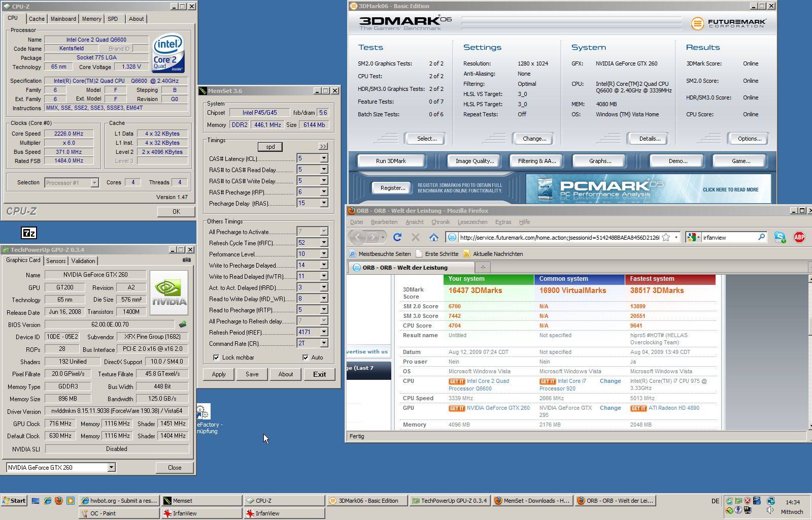Open the RAS# to CAS# Read Delay dropdown
Image resolution: width=812 pixels, height=520 pixels.
tap(323, 170)
